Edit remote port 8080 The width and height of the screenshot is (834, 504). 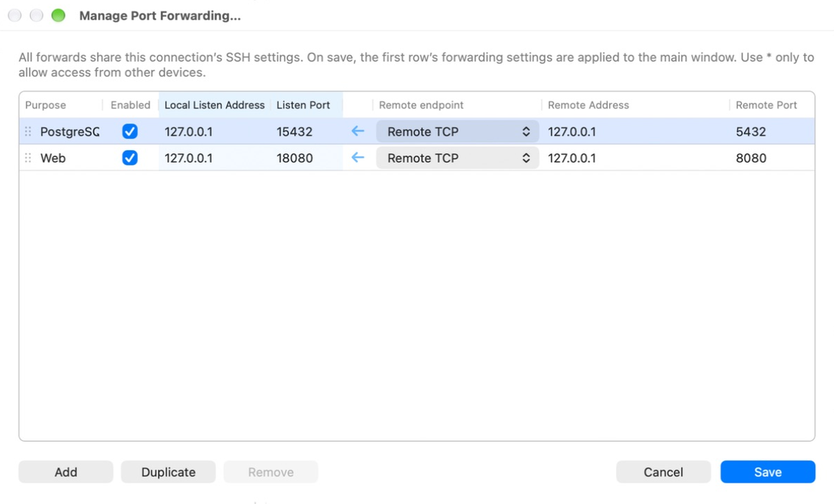point(751,158)
